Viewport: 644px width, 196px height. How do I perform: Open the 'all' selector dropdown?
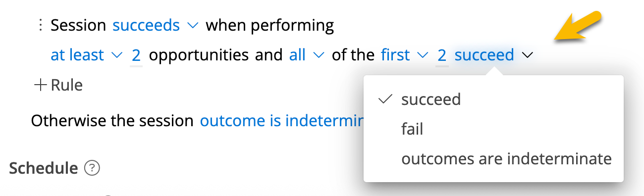pos(297,55)
